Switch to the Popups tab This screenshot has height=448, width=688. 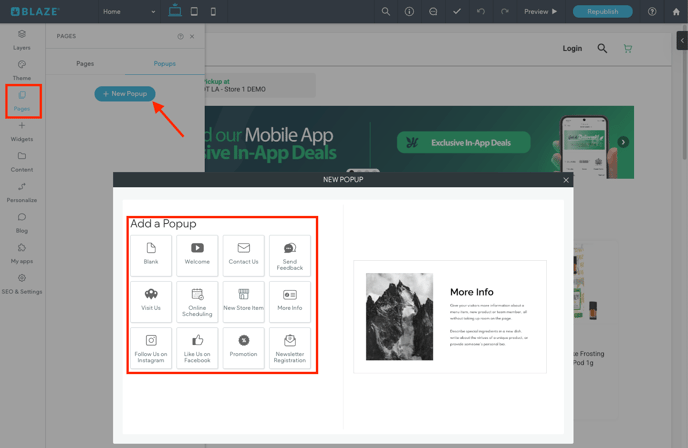pyautogui.click(x=164, y=63)
